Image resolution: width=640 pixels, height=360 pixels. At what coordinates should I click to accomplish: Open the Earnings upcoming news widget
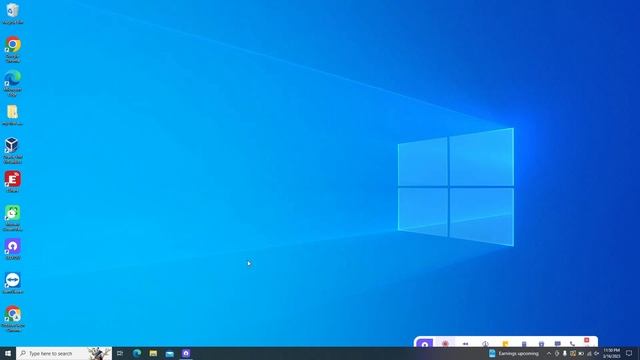(x=514, y=353)
